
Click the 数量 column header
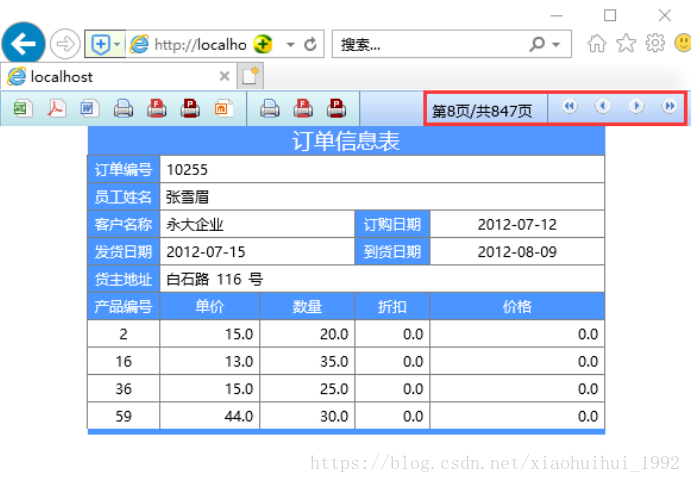(308, 306)
